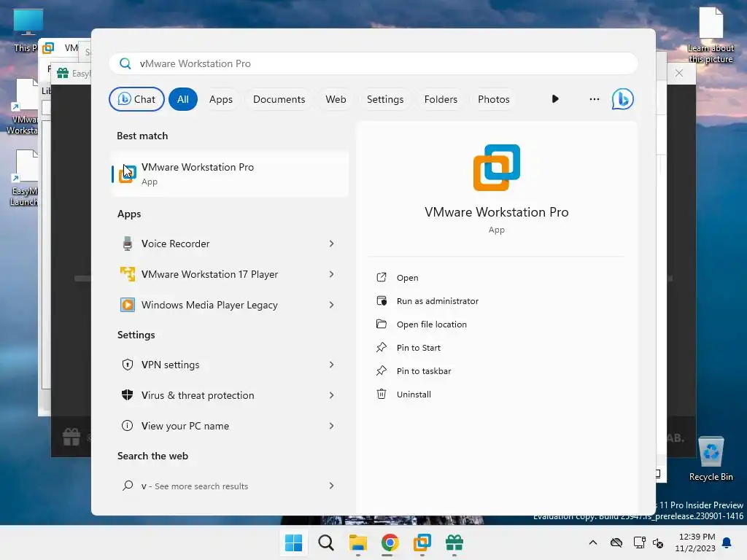
Task: Expand the web search results chevron
Action: point(332,486)
